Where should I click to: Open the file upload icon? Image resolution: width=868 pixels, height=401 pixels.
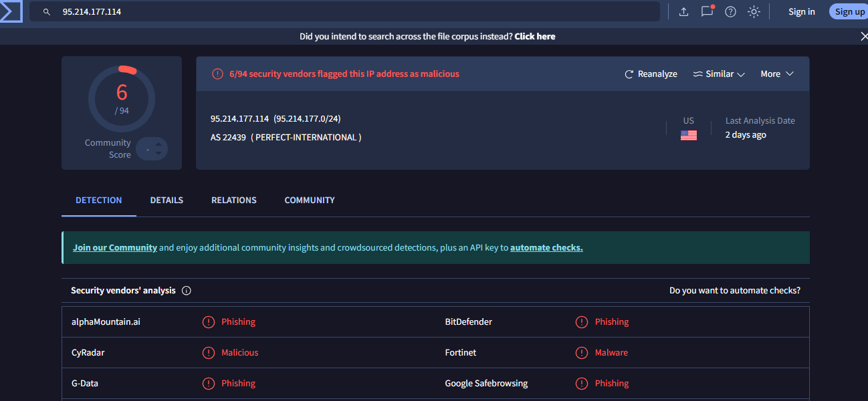click(683, 11)
